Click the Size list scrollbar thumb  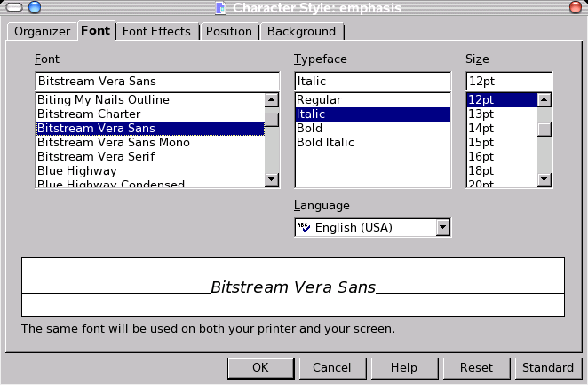tap(544, 130)
